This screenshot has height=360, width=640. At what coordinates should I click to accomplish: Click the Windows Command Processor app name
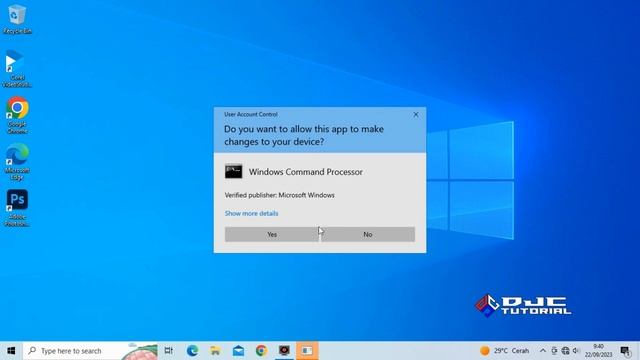tap(306, 172)
